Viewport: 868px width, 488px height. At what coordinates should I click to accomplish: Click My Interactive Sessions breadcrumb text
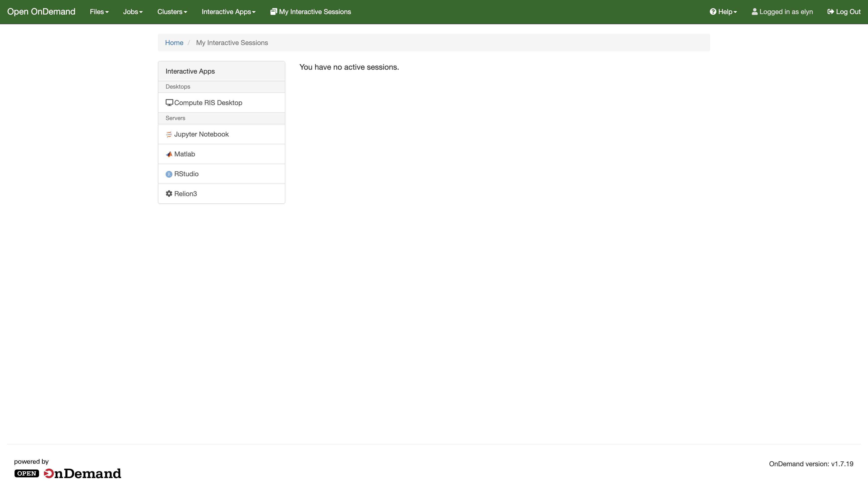tap(232, 43)
